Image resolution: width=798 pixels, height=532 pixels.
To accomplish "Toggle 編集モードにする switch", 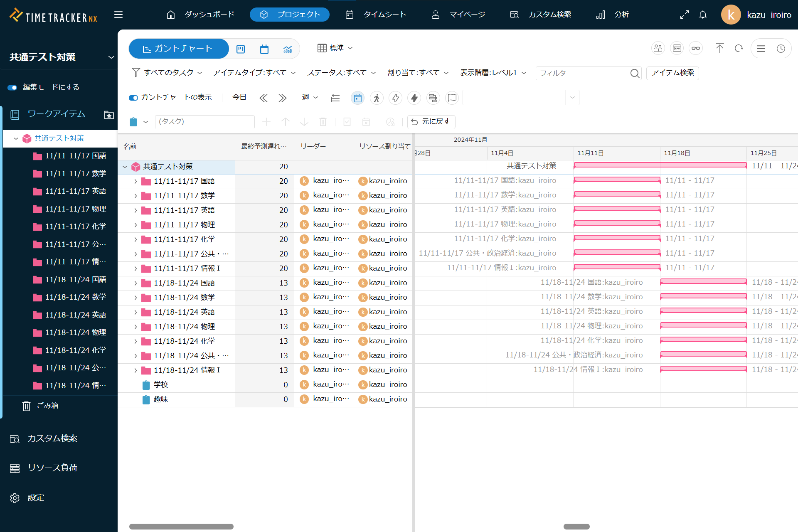I will pos(12,87).
